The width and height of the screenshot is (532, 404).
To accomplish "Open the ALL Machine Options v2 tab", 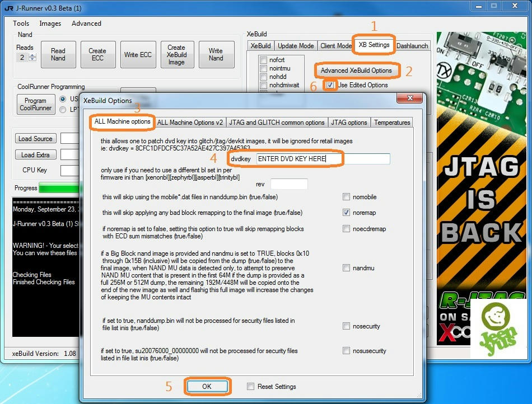I will [x=190, y=123].
